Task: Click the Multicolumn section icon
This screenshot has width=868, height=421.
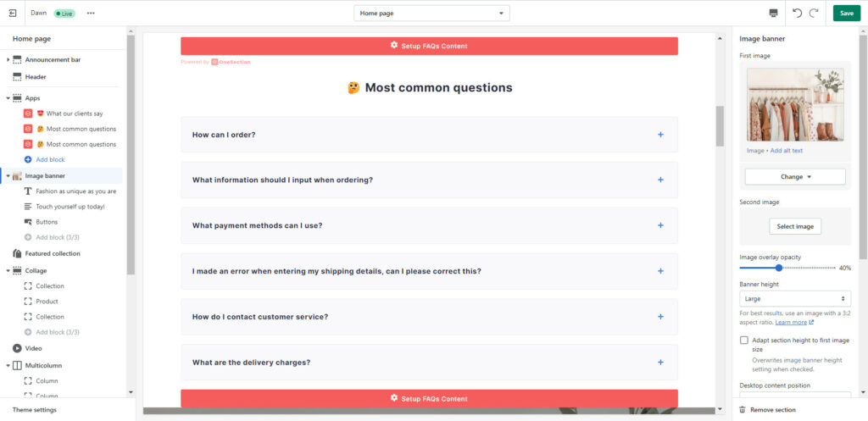Action: (17, 366)
